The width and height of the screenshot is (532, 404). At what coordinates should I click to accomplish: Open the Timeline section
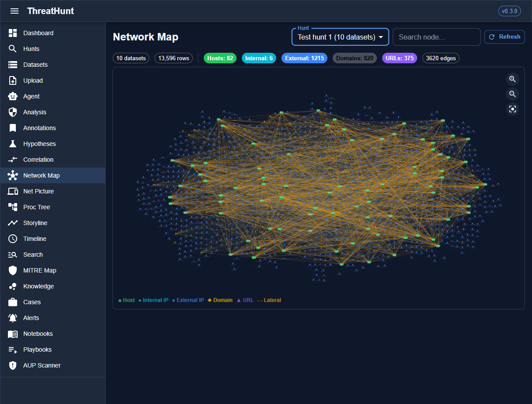[x=35, y=239]
